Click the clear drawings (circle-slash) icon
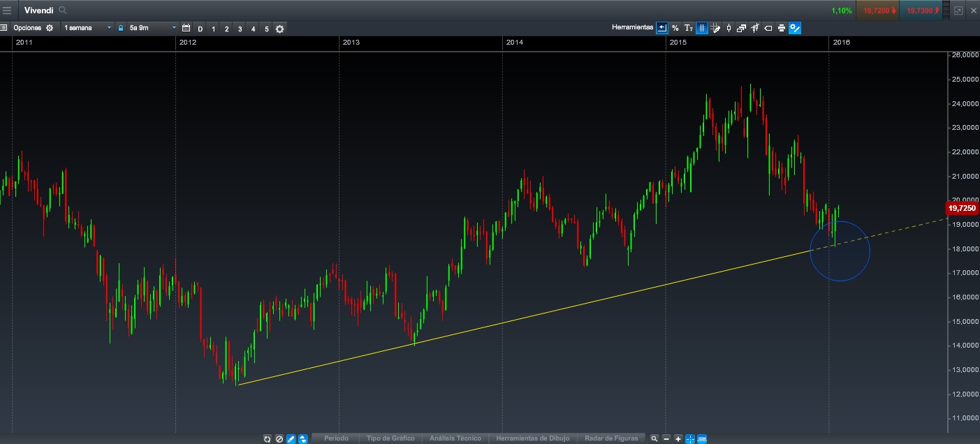 (x=279, y=439)
